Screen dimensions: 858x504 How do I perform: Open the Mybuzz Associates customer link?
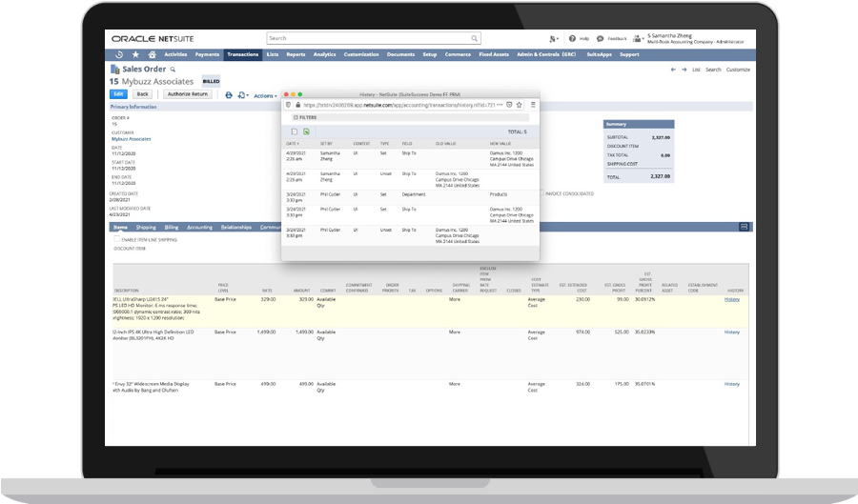[x=132, y=139]
